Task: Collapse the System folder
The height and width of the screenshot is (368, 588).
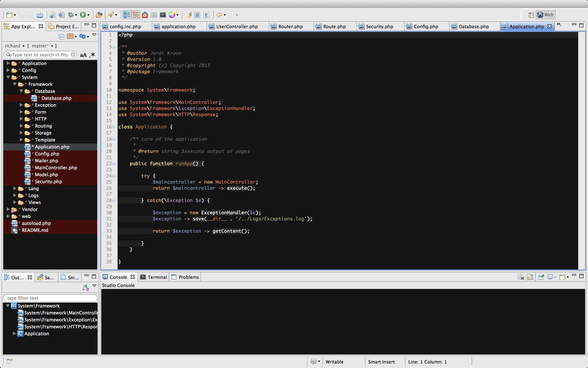Action: coord(8,77)
